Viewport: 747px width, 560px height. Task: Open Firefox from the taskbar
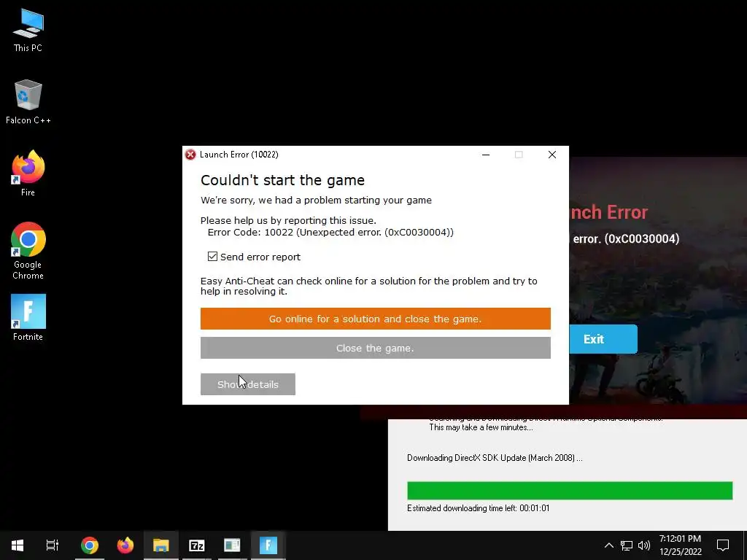[x=125, y=545]
